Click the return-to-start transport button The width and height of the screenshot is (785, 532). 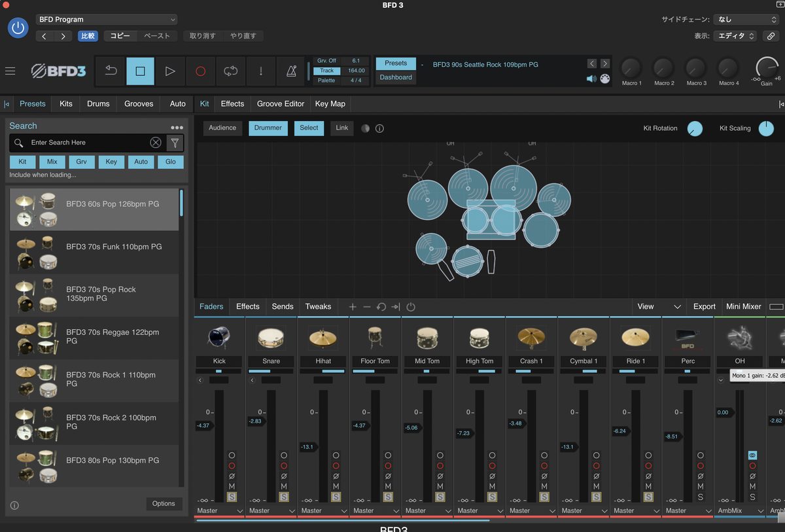pyautogui.click(x=110, y=71)
